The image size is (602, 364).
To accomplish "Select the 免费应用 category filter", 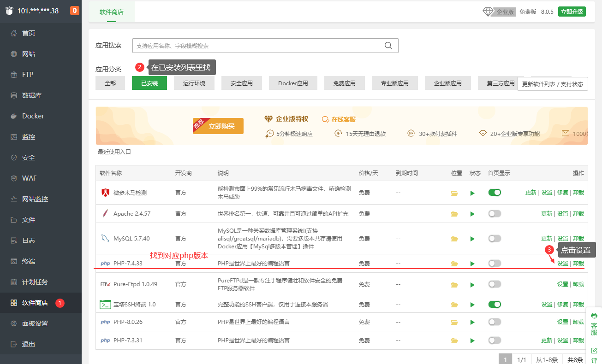I will (x=345, y=83).
